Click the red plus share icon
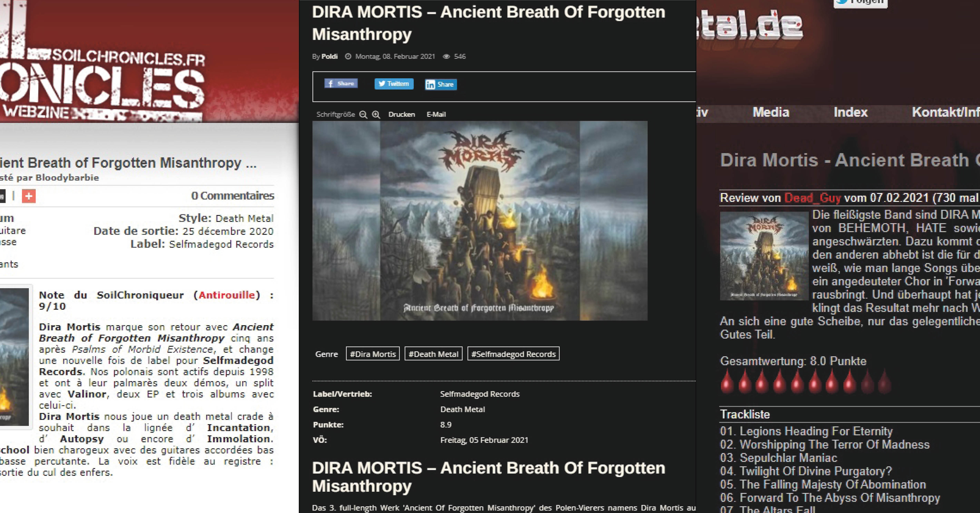Screen dimensions: 980x513 click(29, 196)
